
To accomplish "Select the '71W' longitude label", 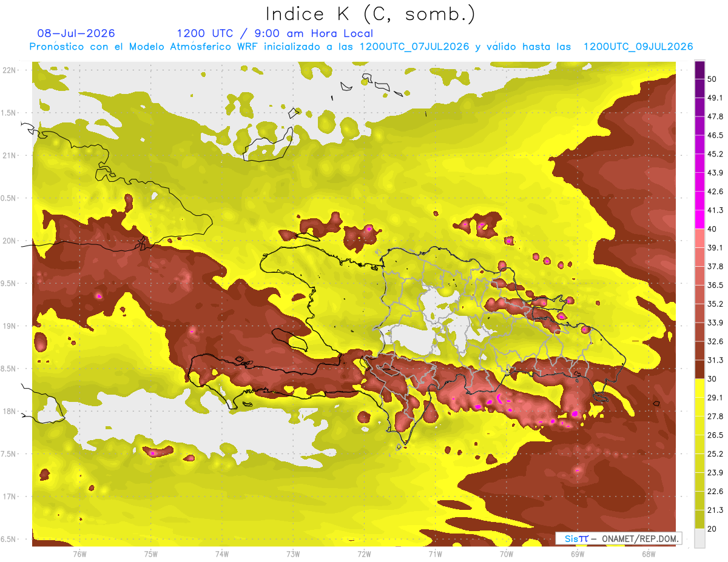I will [435, 554].
